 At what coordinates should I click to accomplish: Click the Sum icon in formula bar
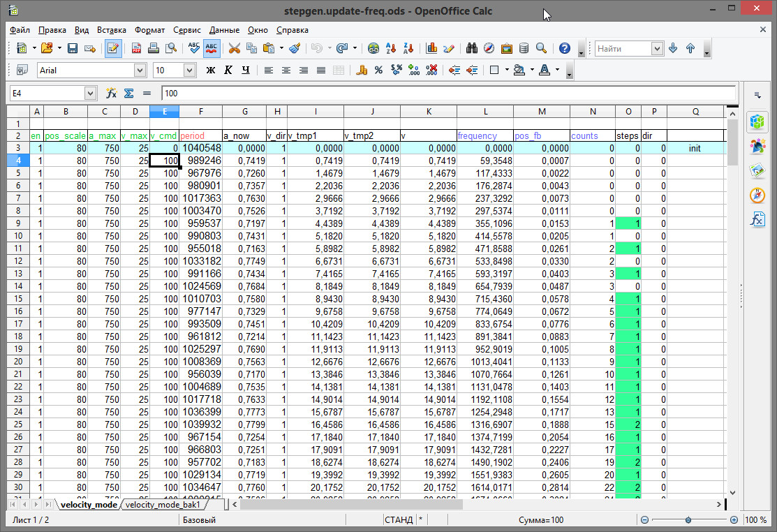[x=128, y=93]
